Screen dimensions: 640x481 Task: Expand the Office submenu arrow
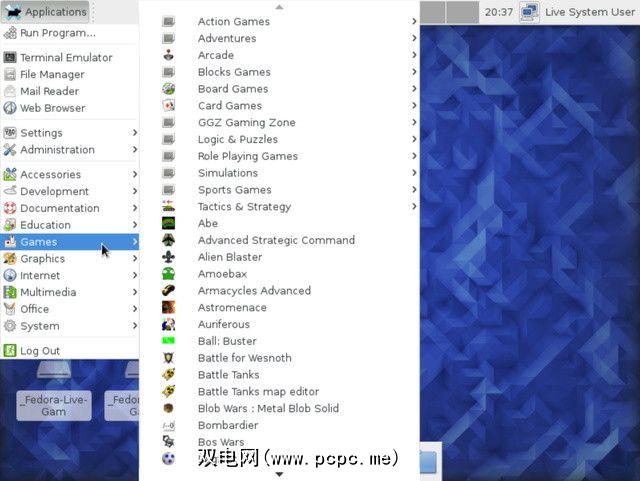135,309
